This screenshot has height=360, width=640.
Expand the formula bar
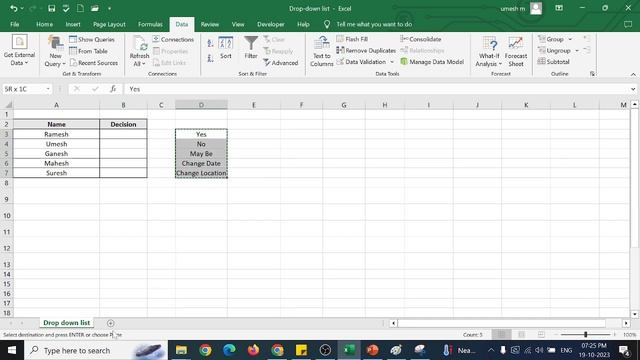click(x=633, y=89)
